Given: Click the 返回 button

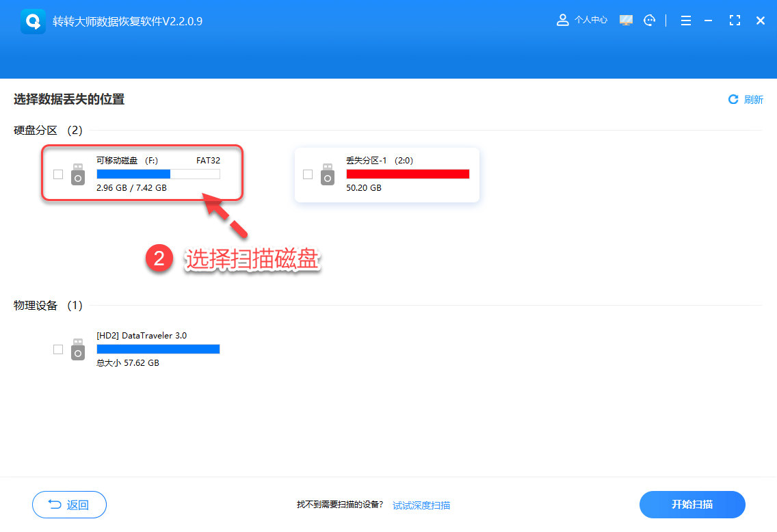Looking at the screenshot, I should (69, 504).
